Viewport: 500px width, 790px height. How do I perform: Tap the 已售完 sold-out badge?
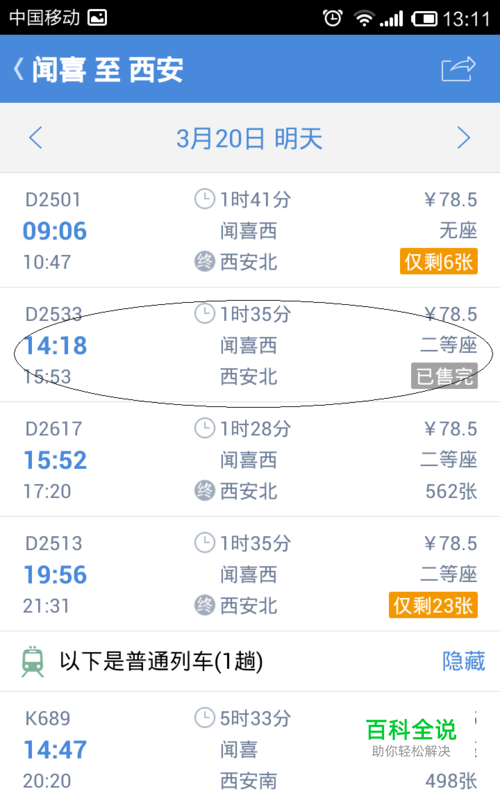pyautogui.click(x=444, y=376)
